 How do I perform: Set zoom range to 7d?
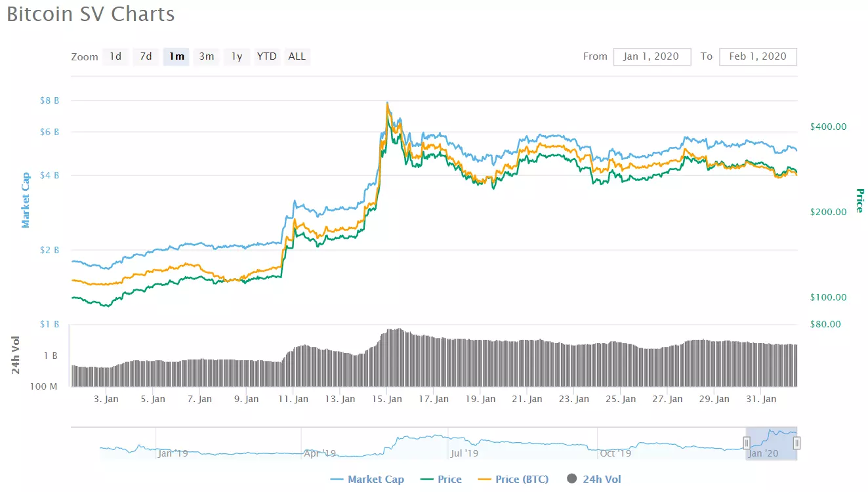click(146, 56)
